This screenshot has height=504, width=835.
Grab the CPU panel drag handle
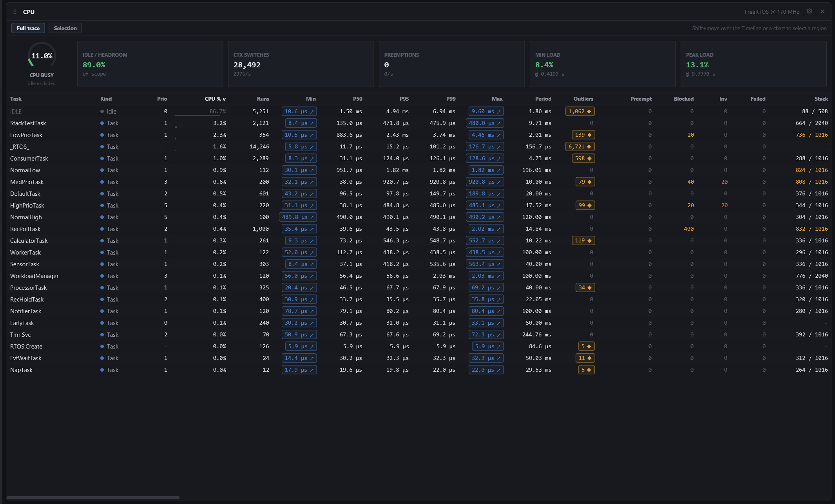point(15,12)
